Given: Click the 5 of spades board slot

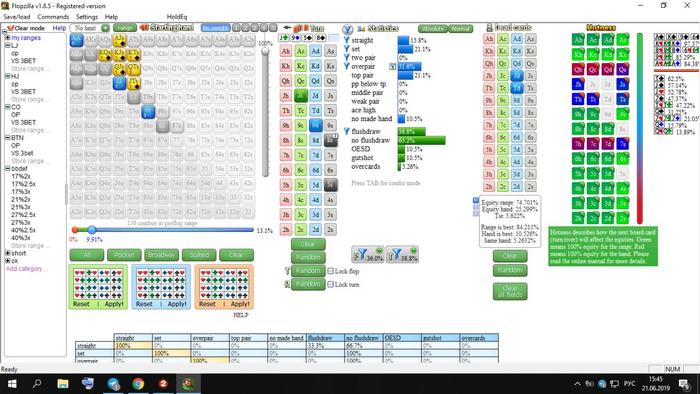Looking at the screenshot, I should point(308,37).
